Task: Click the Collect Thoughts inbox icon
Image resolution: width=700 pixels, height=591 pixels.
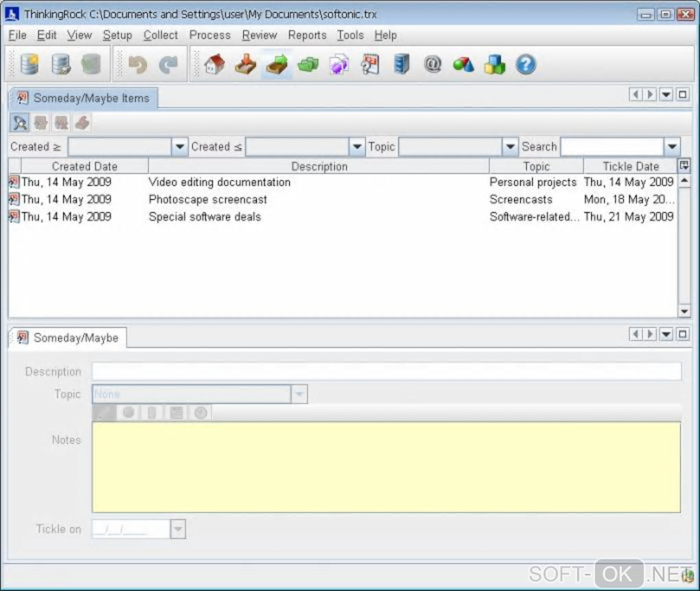Action: coord(245,65)
